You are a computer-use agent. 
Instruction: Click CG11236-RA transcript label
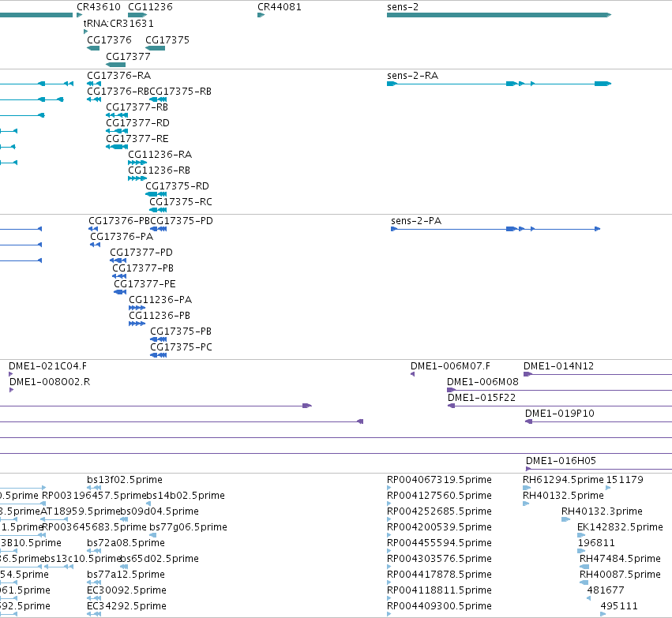(x=160, y=155)
